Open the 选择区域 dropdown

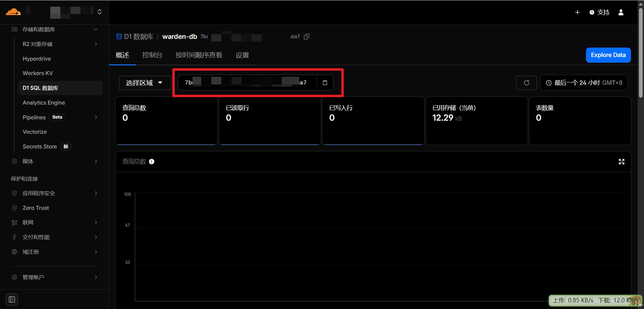coord(145,83)
